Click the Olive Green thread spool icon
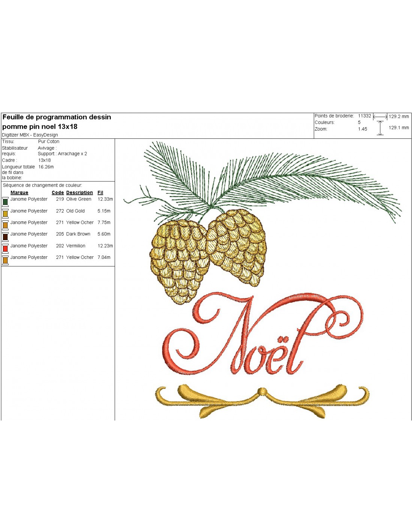412x532 pixels. point(5,201)
